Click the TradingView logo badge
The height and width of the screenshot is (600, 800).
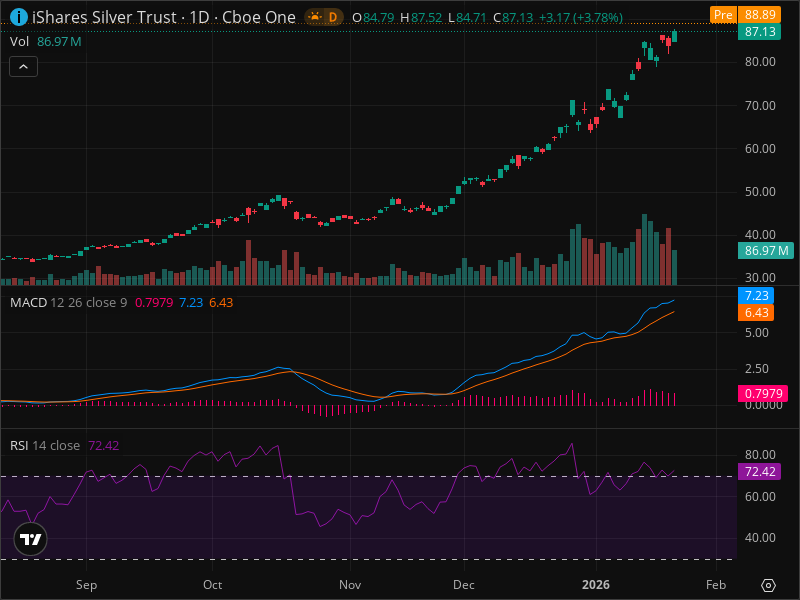click(30, 539)
